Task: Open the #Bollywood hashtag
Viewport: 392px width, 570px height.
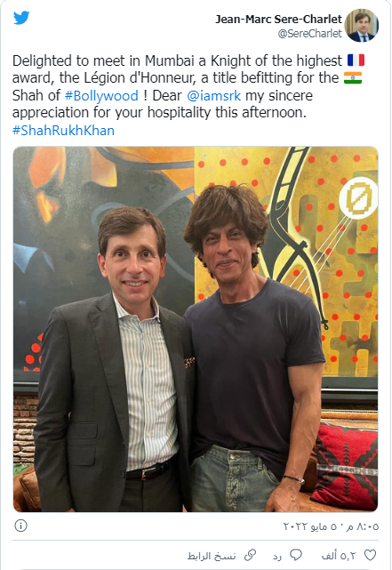Action: (101, 95)
